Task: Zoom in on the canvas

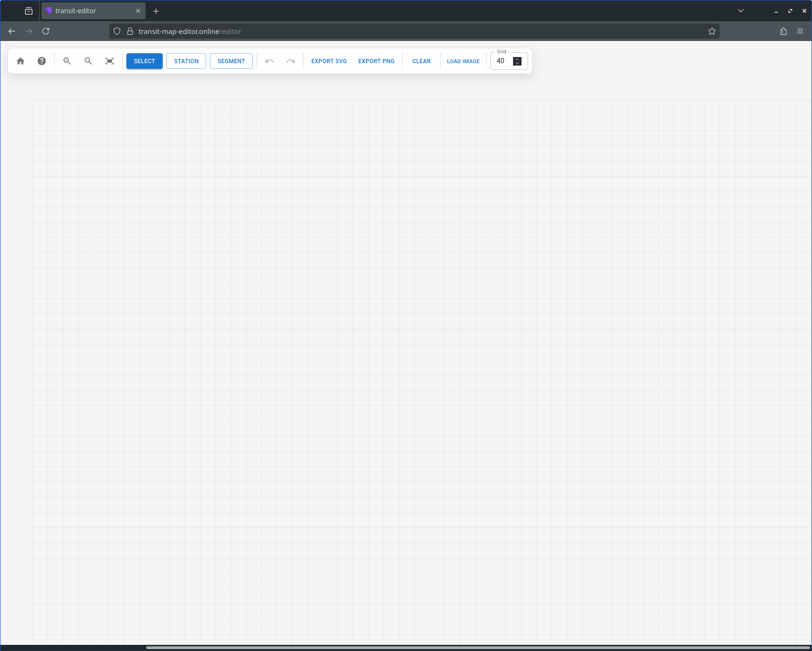Action: pos(67,61)
